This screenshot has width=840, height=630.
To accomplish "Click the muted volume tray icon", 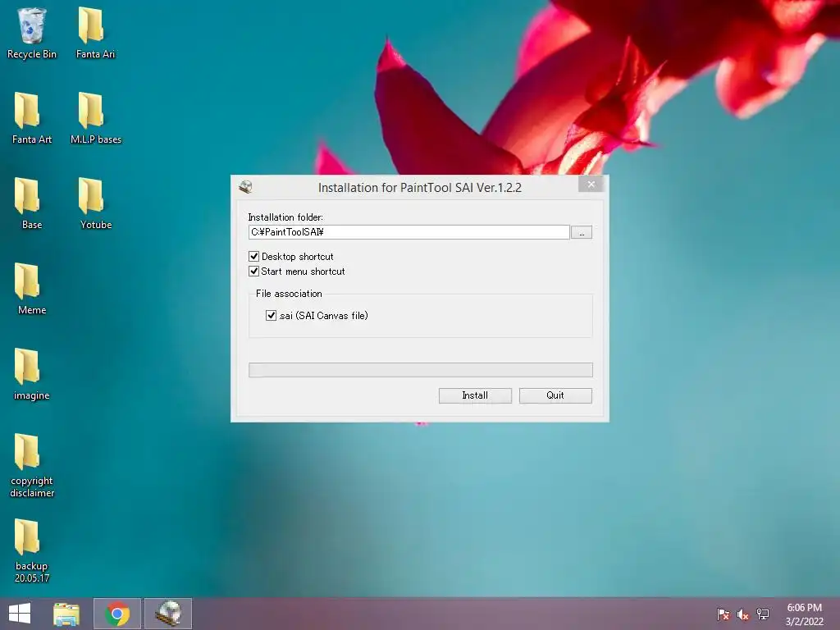I will 742,614.
